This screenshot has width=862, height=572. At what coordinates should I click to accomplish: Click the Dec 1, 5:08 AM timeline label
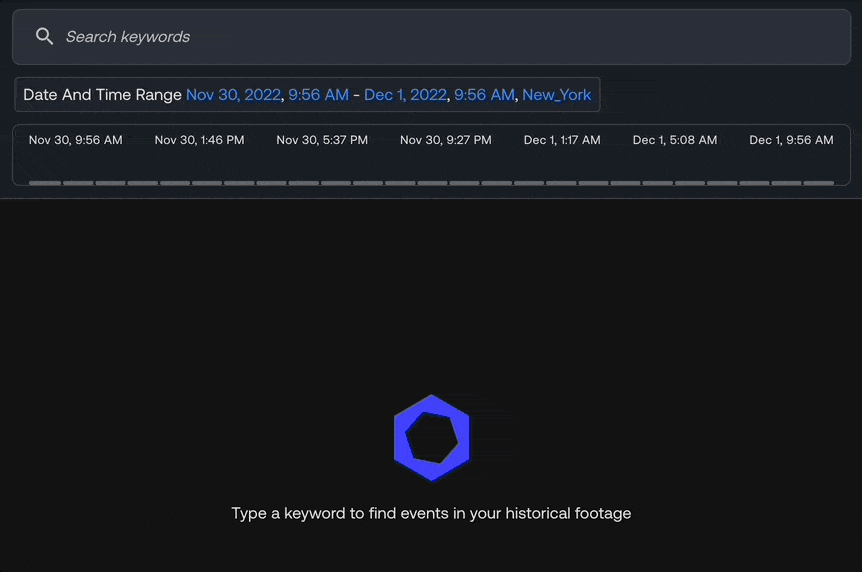(x=675, y=140)
